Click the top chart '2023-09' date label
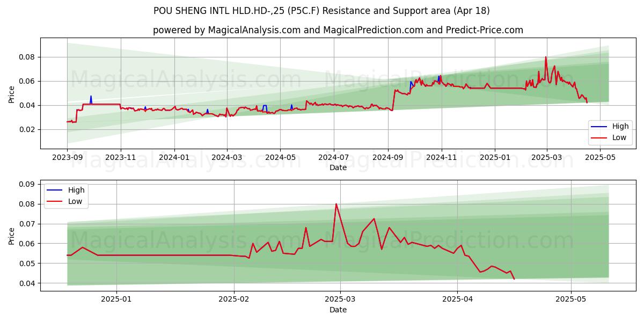Image resolution: width=644 pixels, height=322 pixels. (67, 158)
